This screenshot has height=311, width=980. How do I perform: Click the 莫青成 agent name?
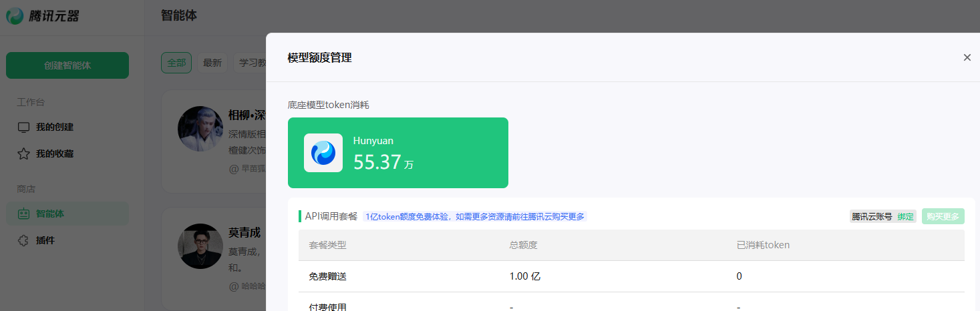[244, 233]
